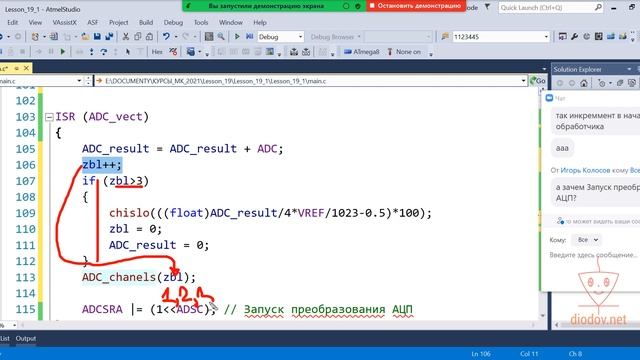Open the Solution Explorer window options dropdown
The width and height of the screenshot is (640, 360).
tap(629, 69)
